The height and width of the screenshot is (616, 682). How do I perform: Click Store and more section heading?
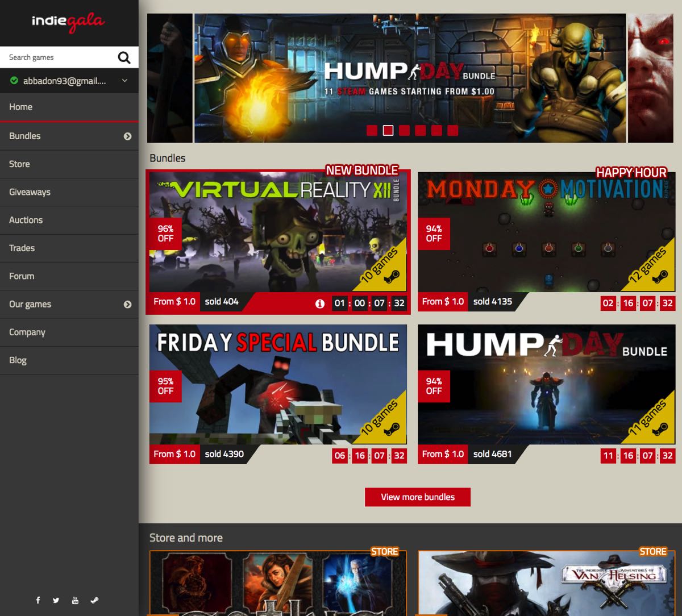point(186,538)
